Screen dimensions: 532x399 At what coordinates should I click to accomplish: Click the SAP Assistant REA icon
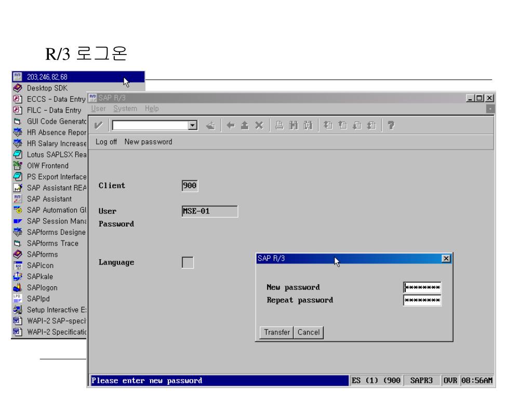(x=18, y=188)
